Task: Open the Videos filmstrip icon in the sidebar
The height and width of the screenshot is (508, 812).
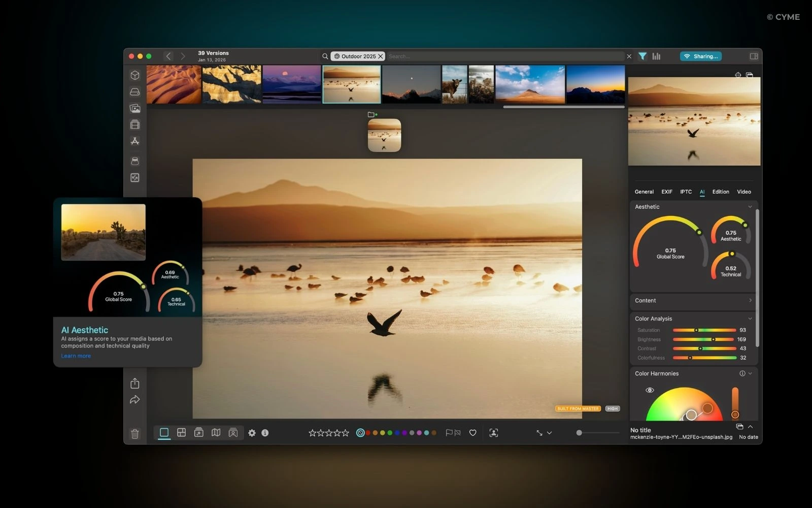Action: (134, 124)
